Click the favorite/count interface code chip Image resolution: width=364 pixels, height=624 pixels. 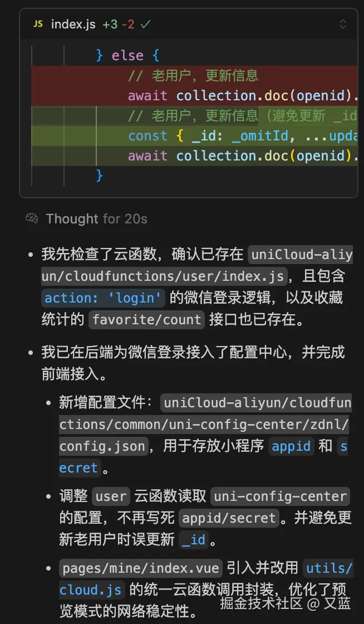[146, 320]
